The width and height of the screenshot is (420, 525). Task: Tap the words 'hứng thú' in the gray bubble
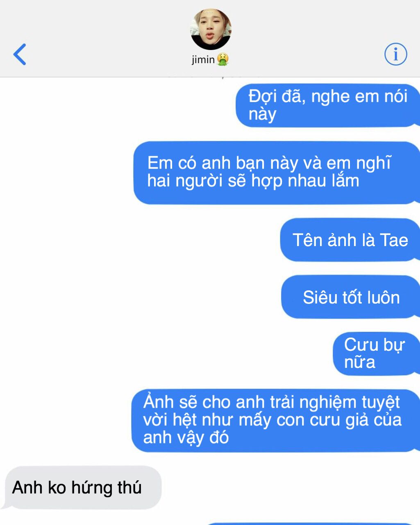[x=107, y=488]
